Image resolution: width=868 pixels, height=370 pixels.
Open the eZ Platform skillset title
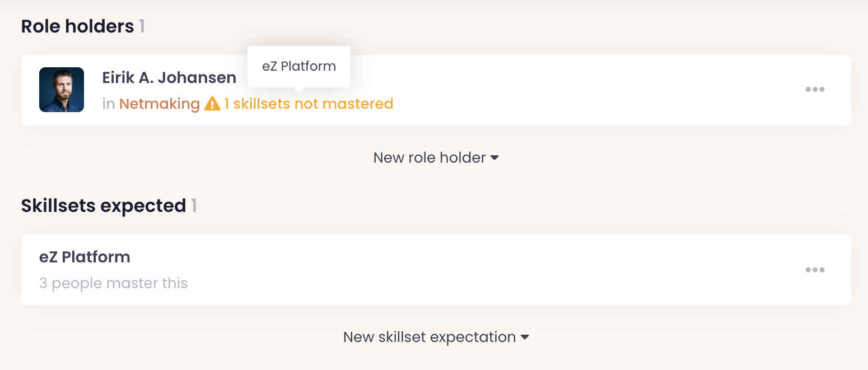coord(85,257)
